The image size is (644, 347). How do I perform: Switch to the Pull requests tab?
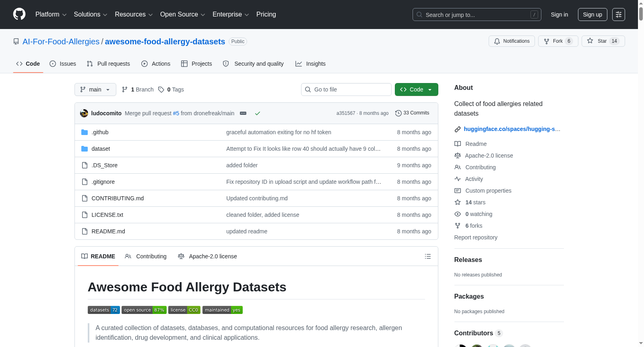point(108,64)
